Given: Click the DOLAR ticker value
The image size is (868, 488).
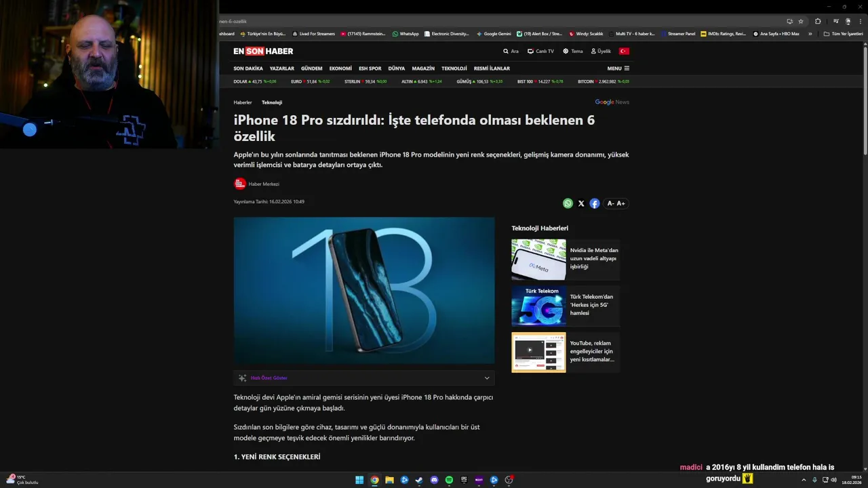Looking at the screenshot, I should (257, 81).
